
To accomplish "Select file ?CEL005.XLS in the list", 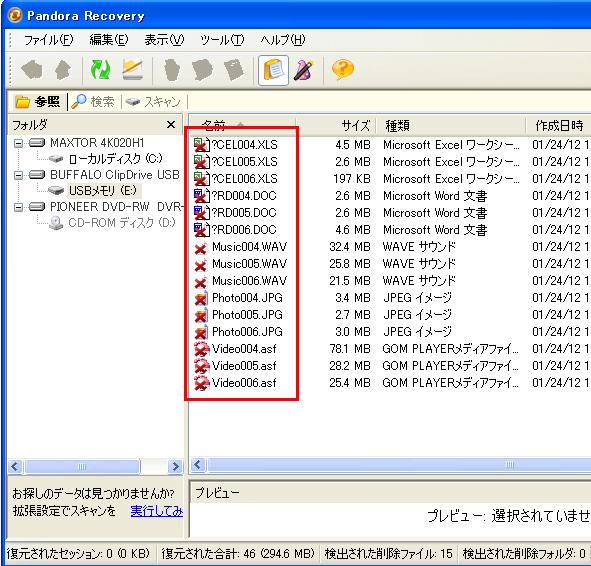I will pyautogui.click(x=244, y=162).
